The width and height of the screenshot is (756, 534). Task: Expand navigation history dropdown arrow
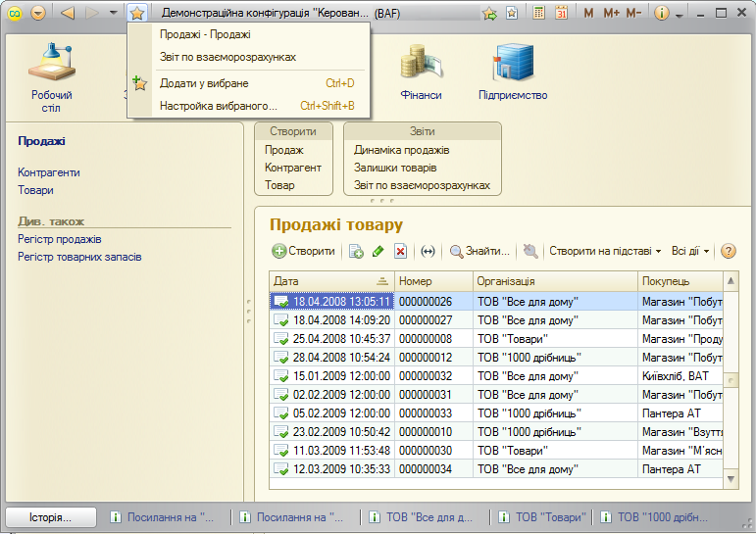point(114,13)
